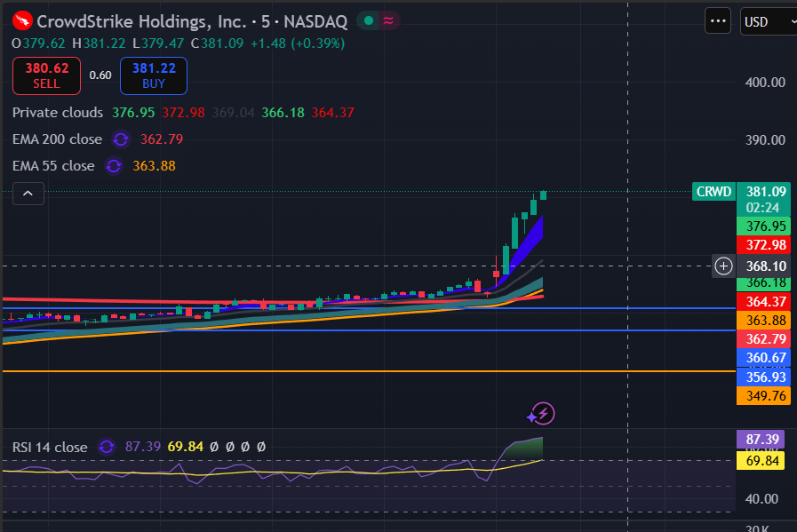Click the 368.10 crosshair price label
The image size is (797, 532).
click(766, 266)
